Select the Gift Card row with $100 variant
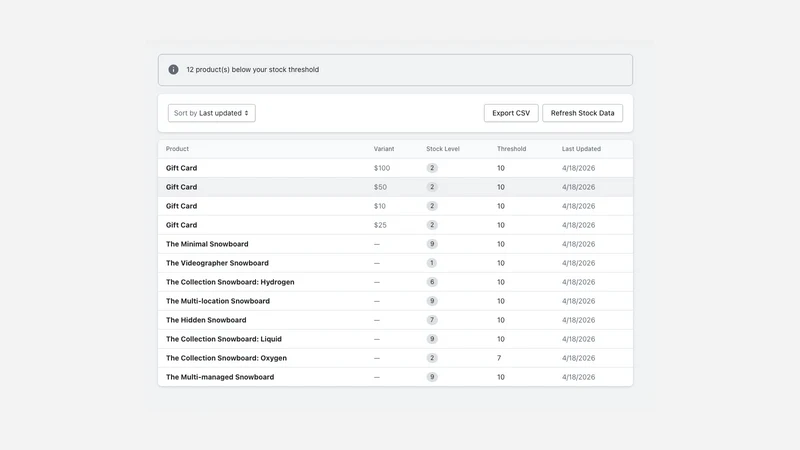 [x=395, y=168]
